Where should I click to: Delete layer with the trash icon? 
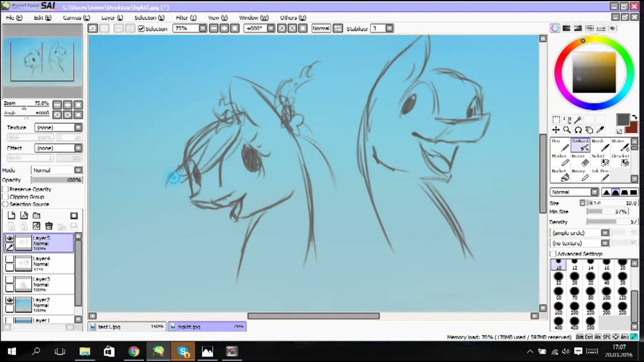49,226
